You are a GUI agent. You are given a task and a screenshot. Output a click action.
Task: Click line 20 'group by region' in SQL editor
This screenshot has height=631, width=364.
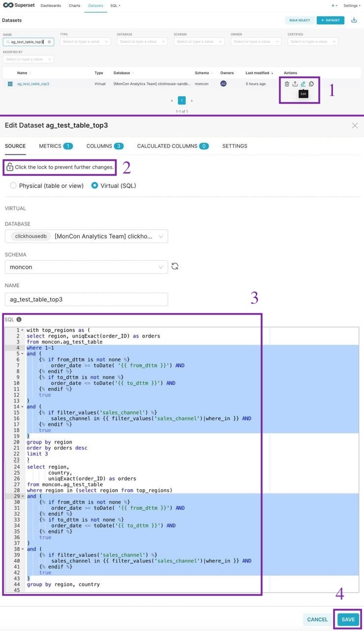[49, 442]
